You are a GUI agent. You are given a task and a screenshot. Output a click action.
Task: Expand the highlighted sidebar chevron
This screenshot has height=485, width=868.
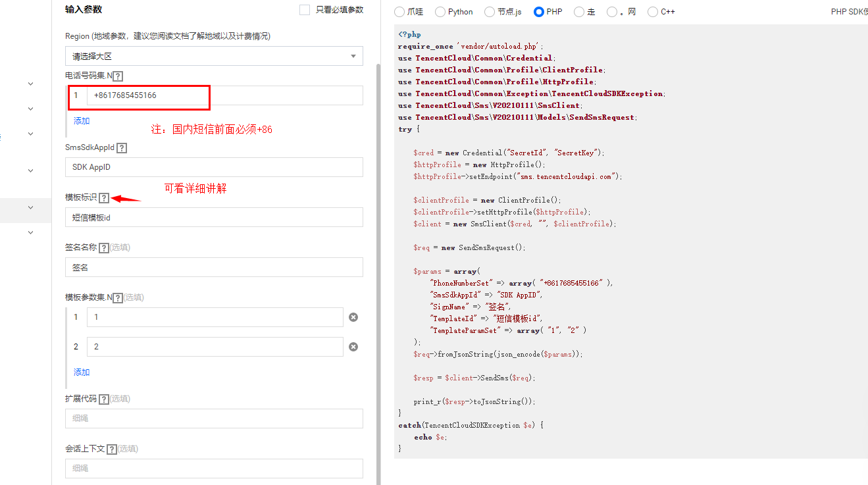point(30,208)
